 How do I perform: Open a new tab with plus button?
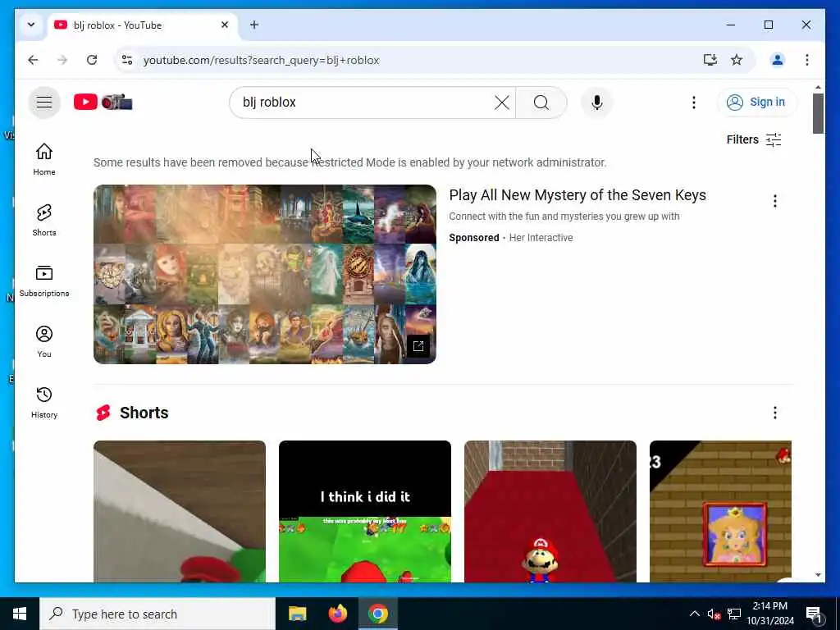(x=254, y=25)
